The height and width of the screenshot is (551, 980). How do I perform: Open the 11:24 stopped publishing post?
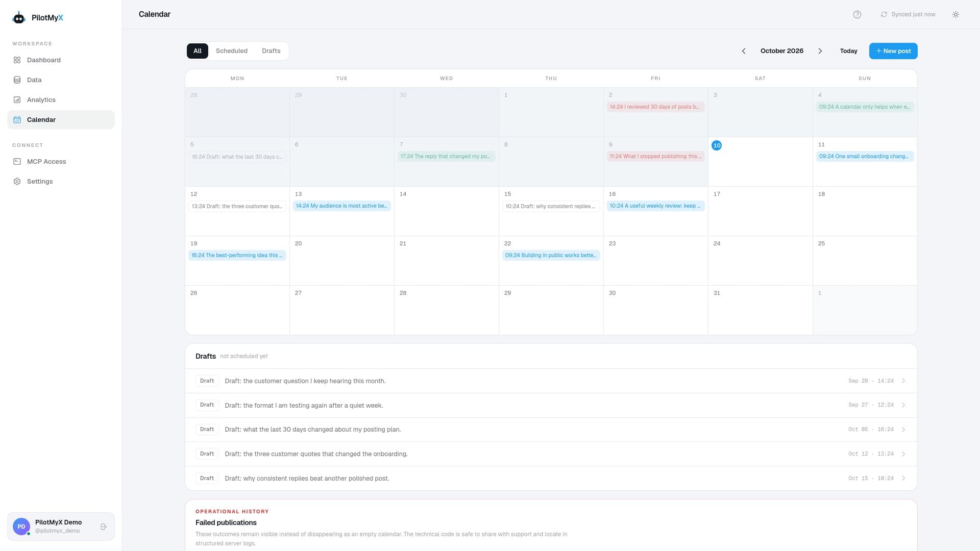pos(655,157)
